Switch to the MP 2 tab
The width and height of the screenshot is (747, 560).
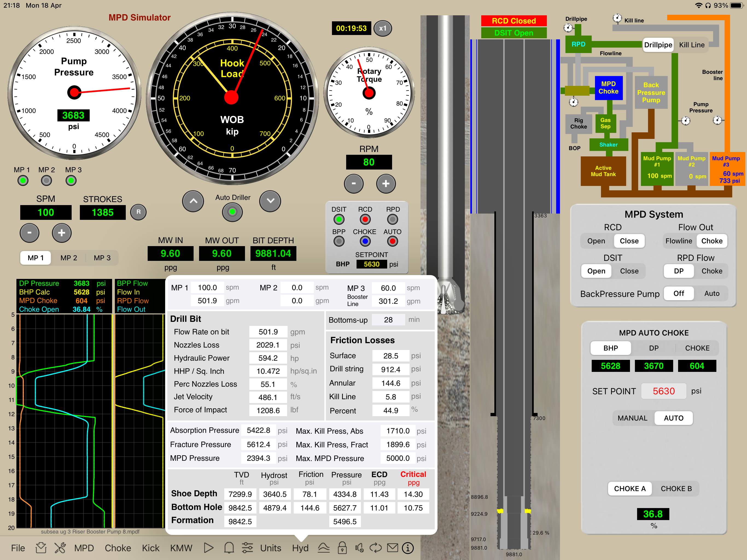69,258
